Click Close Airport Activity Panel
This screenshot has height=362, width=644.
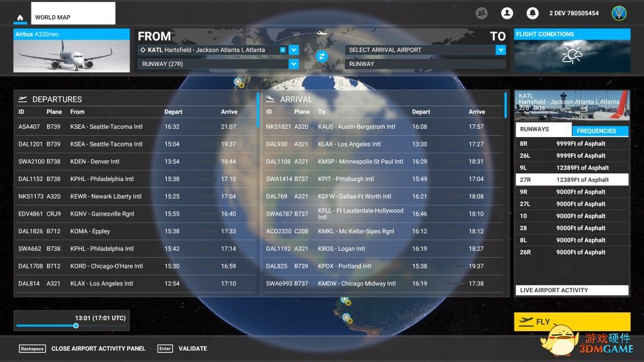coord(82,348)
